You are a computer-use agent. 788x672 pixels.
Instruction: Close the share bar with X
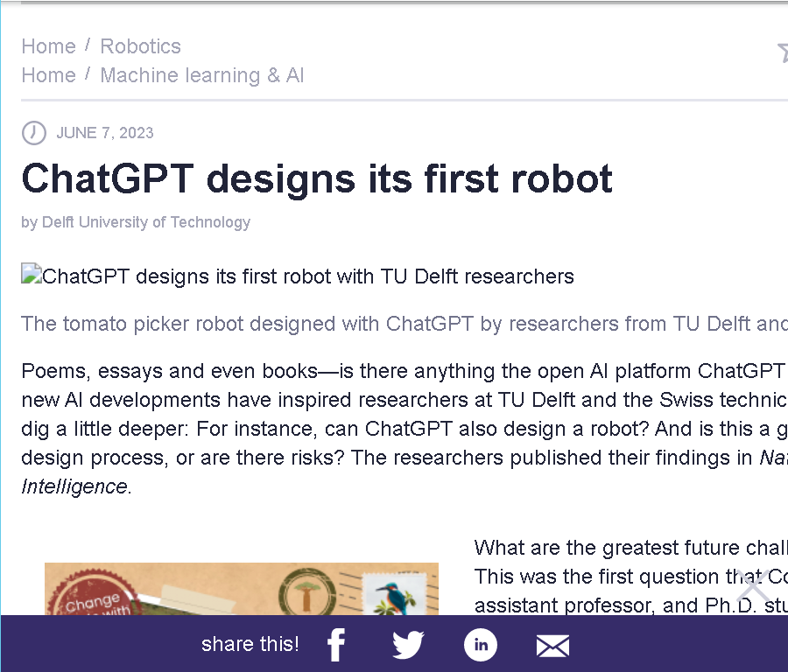click(753, 586)
